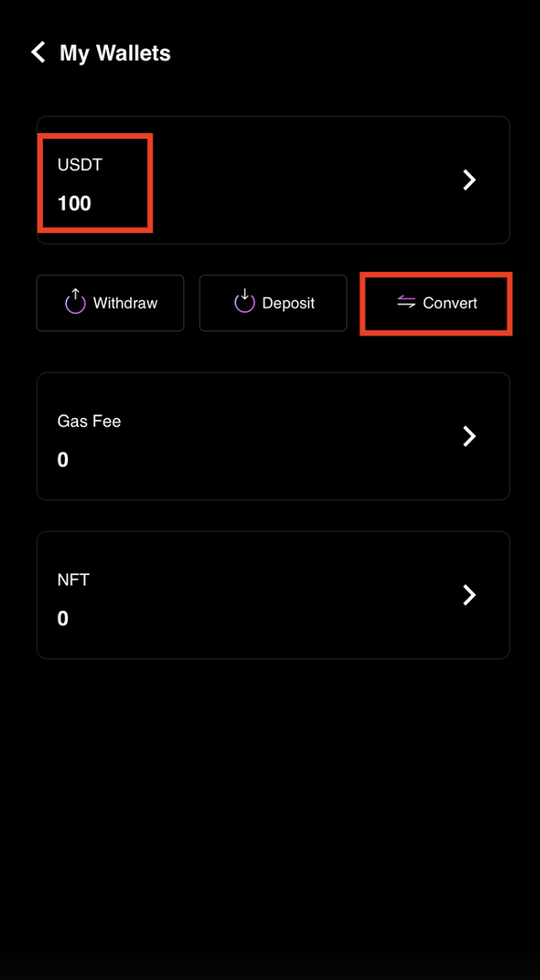Click the back arrow to leave My Wallets
Image resolution: width=540 pixels, height=980 pixels.
(36, 52)
